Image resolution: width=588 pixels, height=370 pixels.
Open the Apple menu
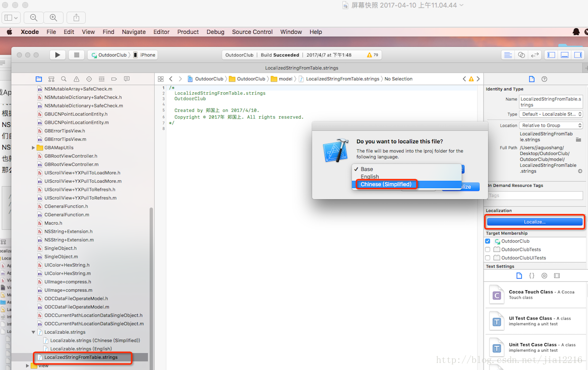[x=10, y=32]
